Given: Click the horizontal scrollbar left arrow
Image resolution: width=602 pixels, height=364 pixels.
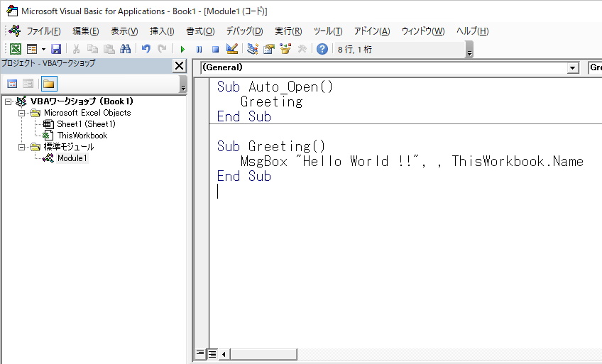Looking at the screenshot, I should tap(224, 353).
